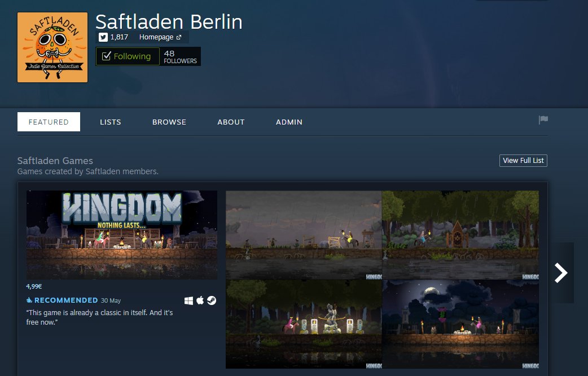Open the Homepage external link
The width and height of the screenshot is (588, 376).
click(x=160, y=37)
